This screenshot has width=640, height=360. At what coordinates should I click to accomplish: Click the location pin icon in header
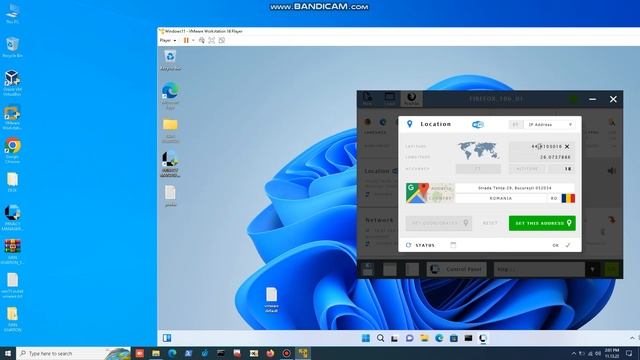(409, 124)
